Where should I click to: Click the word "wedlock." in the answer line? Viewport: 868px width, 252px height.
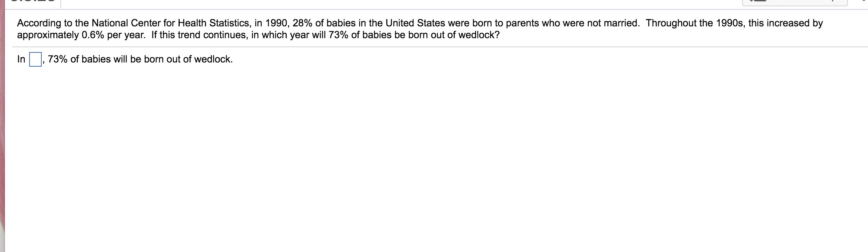(213, 59)
